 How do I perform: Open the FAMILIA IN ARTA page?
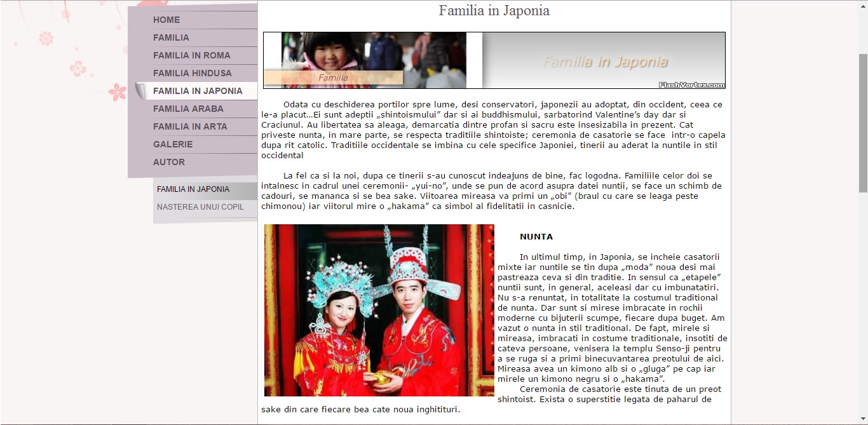[190, 126]
